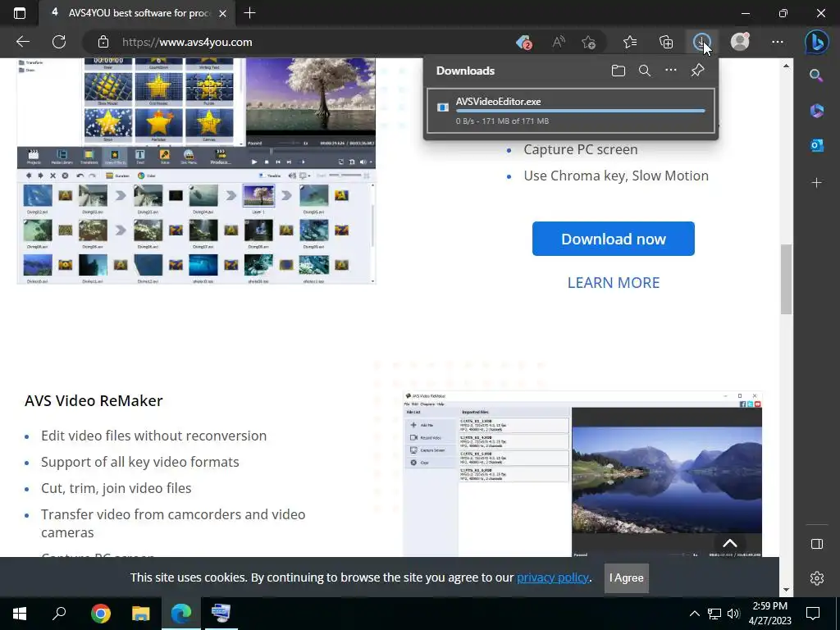Click the AVS Video ReMaker screenshot
The height and width of the screenshot is (630, 840).
[x=582, y=474]
